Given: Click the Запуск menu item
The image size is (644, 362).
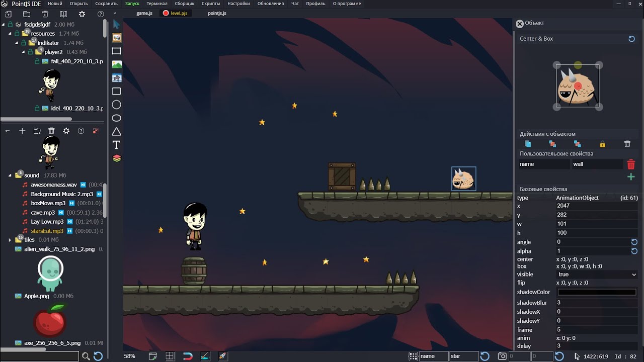Looking at the screenshot, I should [132, 4].
